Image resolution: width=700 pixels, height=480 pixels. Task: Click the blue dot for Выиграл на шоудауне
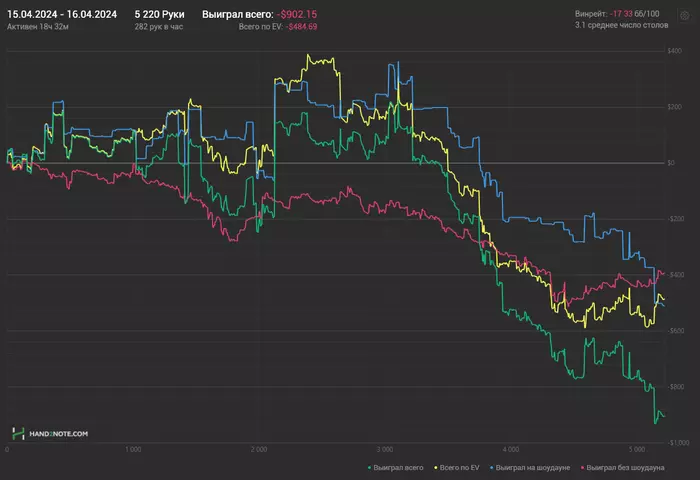[492, 467]
